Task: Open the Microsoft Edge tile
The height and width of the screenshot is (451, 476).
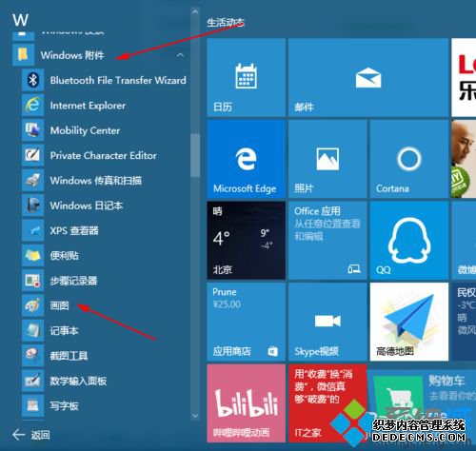Action: [247, 159]
